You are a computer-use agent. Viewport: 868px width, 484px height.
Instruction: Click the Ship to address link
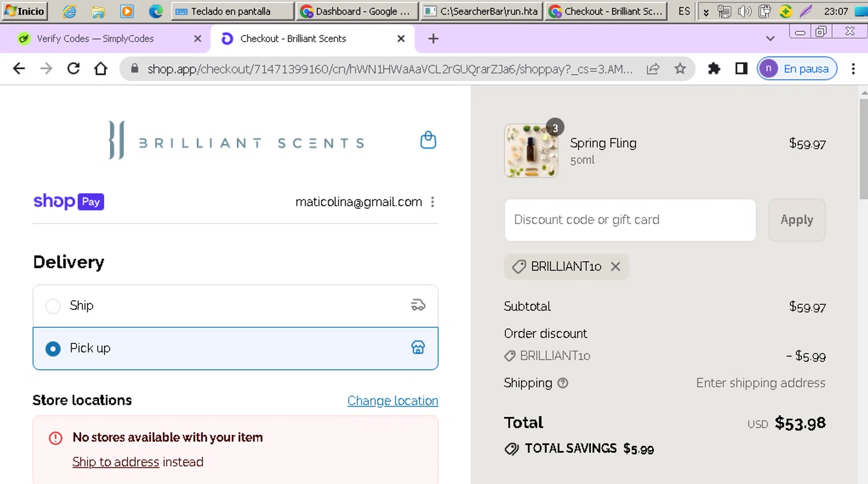[x=116, y=462]
